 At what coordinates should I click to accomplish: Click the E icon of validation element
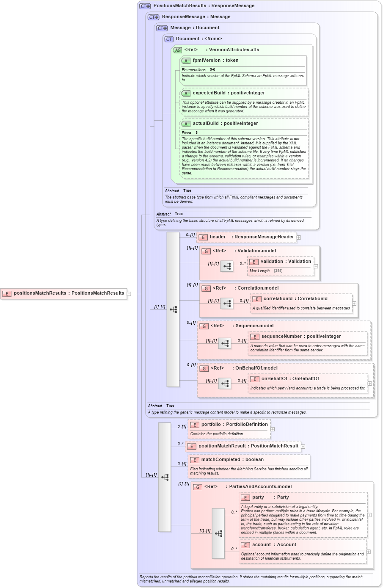pos(253,262)
